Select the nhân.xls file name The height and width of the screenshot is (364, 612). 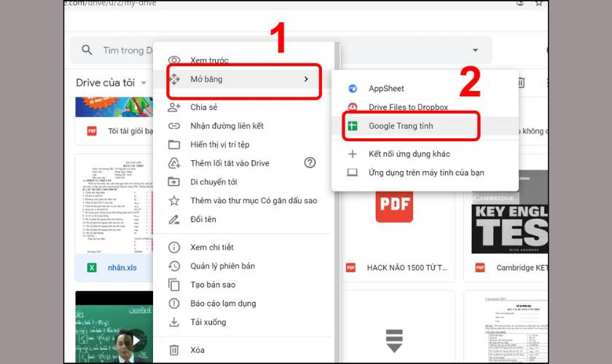pos(122,268)
